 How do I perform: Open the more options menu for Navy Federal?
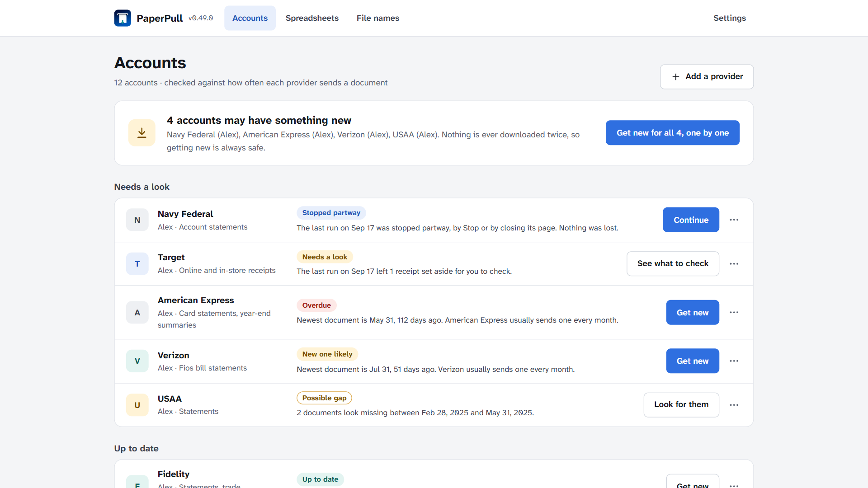[734, 220]
